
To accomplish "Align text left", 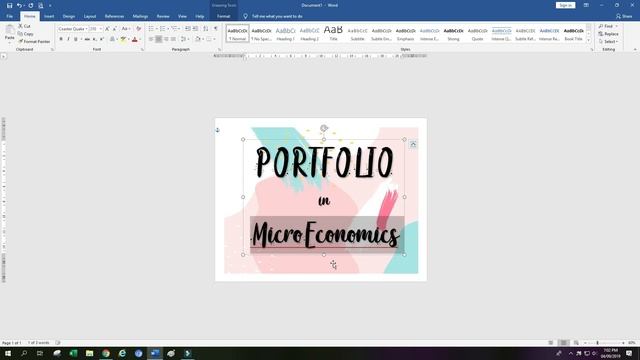I will point(151,39).
